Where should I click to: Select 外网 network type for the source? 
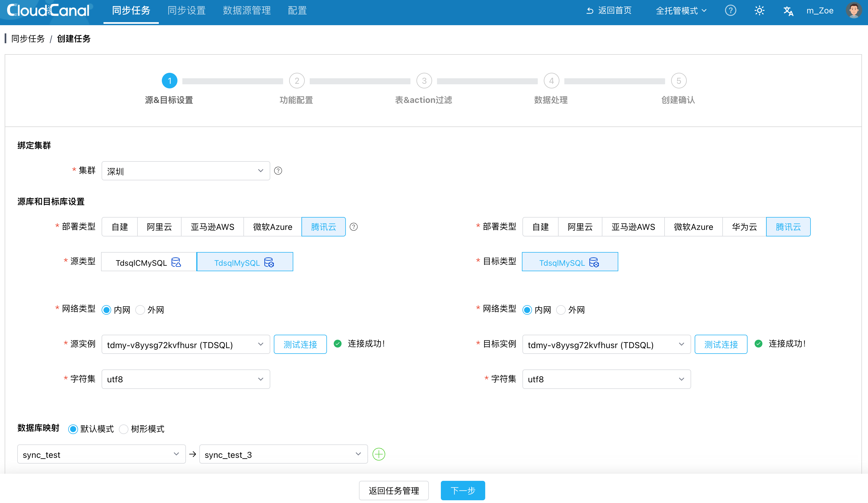pos(140,310)
